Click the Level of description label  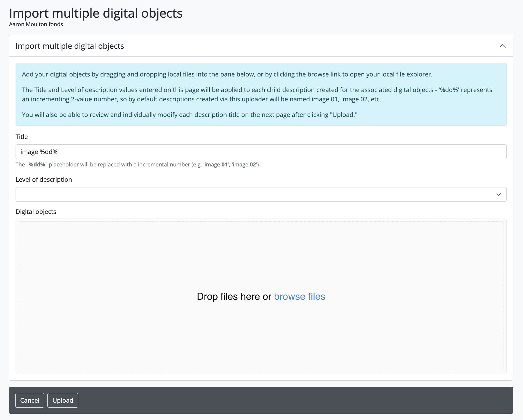[x=44, y=179]
